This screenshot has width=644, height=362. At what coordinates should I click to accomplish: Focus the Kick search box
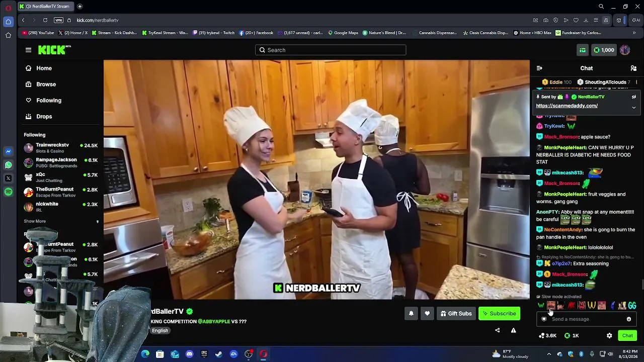coord(331,50)
